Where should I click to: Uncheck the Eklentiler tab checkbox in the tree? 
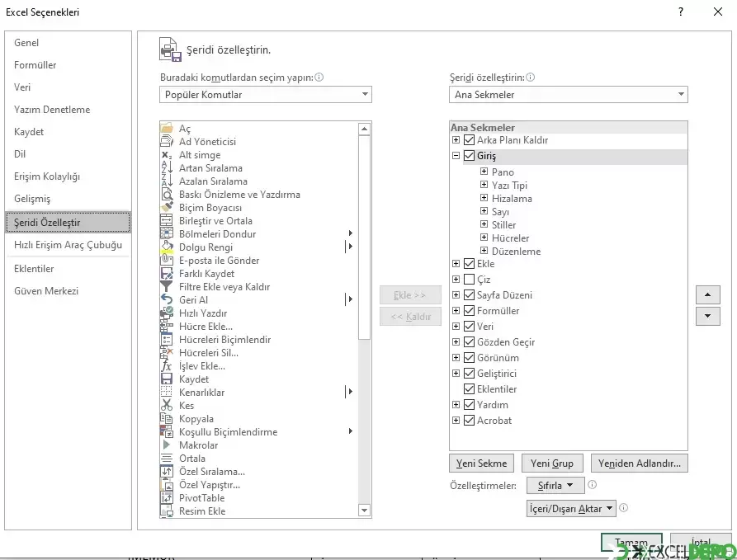click(469, 388)
